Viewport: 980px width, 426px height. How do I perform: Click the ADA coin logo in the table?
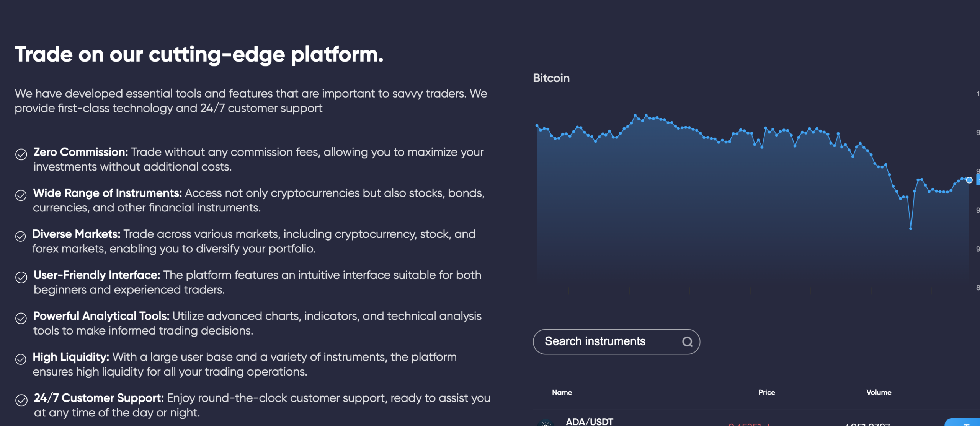click(x=546, y=423)
